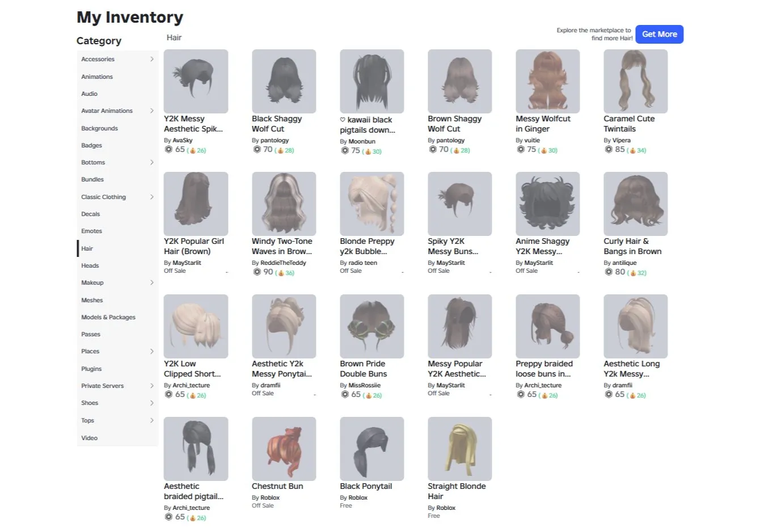Switch to the Badges category
The height and width of the screenshot is (532, 773).
click(x=91, y=145)
